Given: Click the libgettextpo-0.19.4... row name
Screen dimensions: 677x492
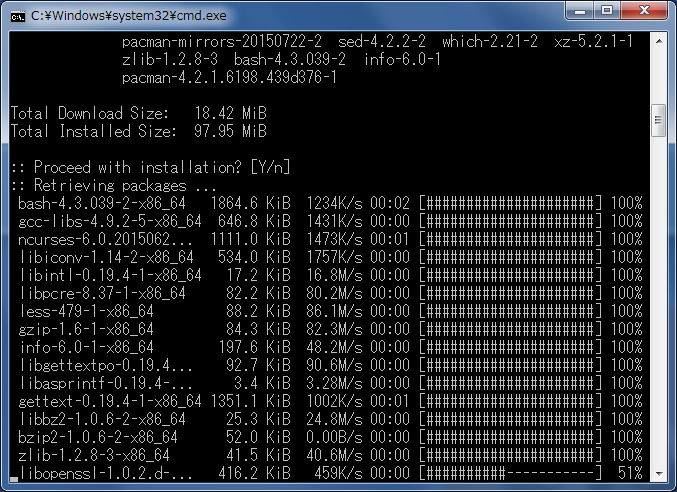Looking at the screenshot, I should pyautogui.click(x=106, y=366).
